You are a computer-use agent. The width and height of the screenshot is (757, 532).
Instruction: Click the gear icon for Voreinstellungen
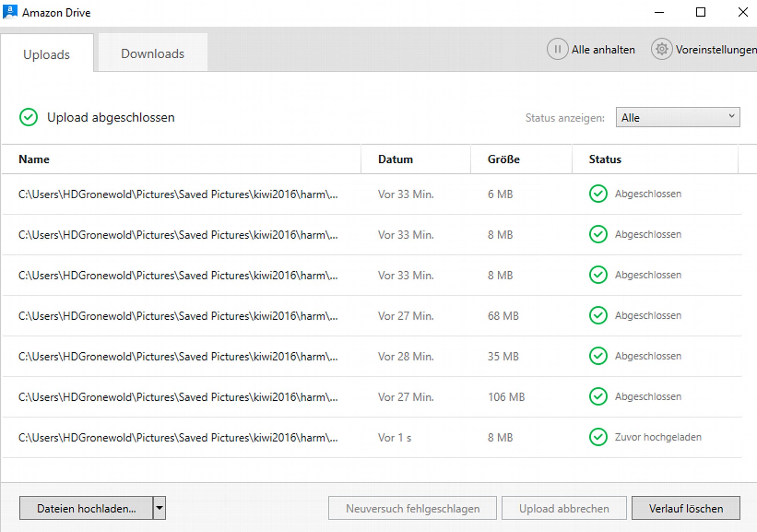click(x=662, y=49)
